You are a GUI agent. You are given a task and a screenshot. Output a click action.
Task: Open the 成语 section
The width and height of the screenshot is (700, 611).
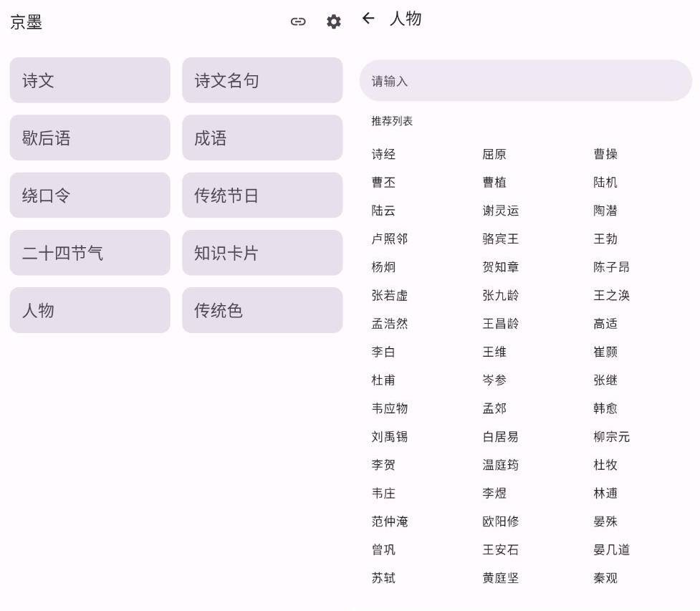pos(262,138)
